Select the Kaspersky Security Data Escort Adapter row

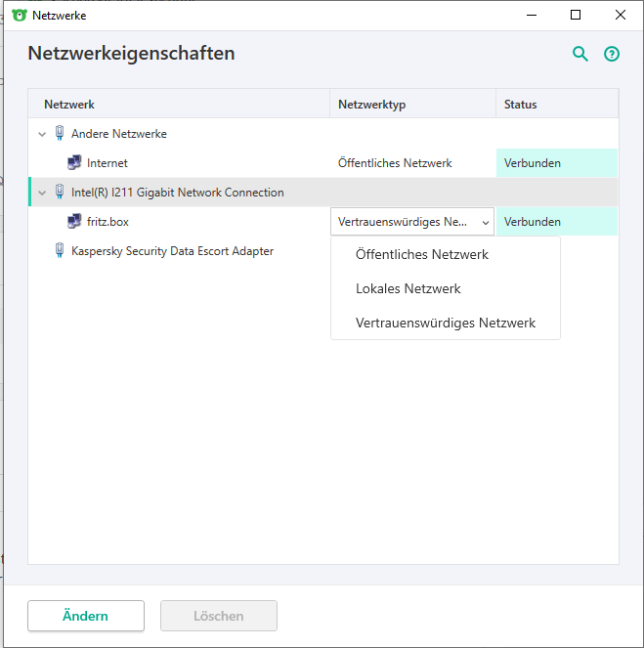(x=172, y=251)
